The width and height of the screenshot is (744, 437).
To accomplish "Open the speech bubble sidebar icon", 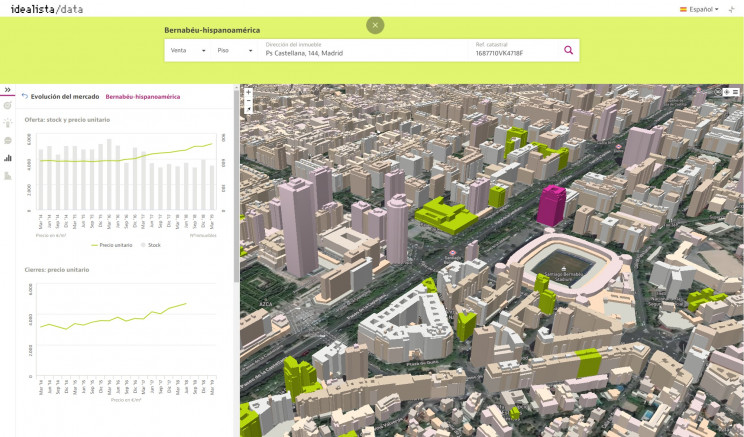I will (x=8, y=140).
